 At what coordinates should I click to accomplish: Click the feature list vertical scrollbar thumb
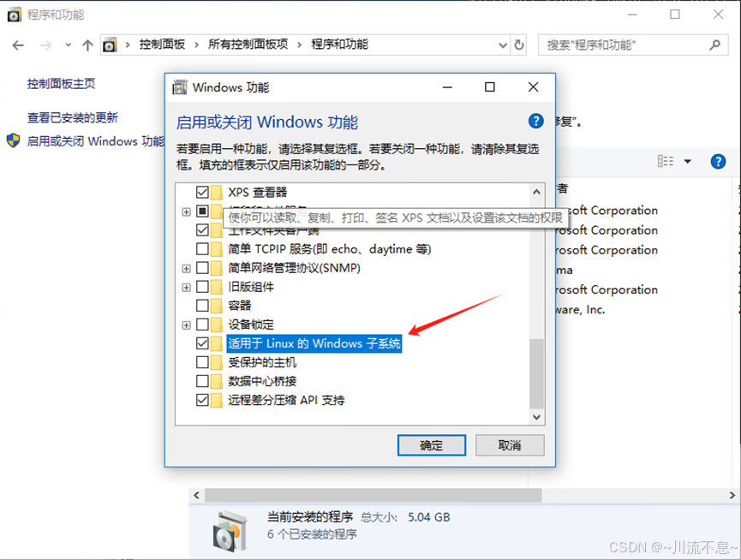[x=536, y=373]
